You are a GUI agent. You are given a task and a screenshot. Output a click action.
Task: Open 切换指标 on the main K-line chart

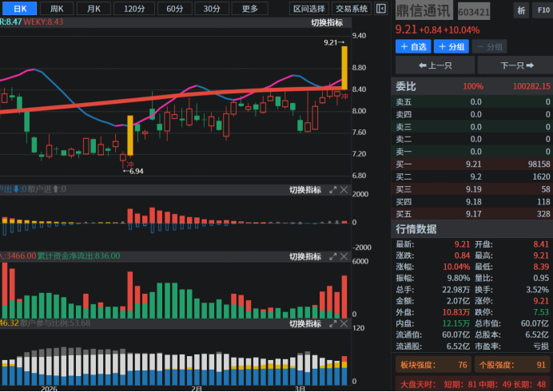click(327, 22)
